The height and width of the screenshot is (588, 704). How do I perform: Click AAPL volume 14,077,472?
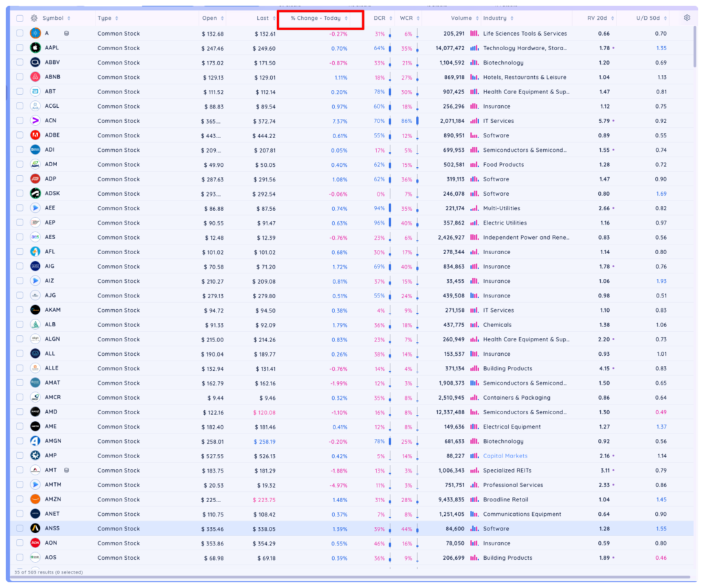coord(450,48)
